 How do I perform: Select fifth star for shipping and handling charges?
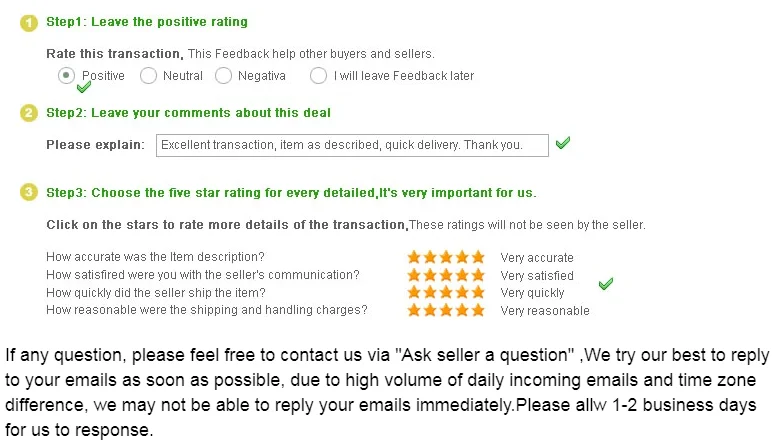click(478, 310)
